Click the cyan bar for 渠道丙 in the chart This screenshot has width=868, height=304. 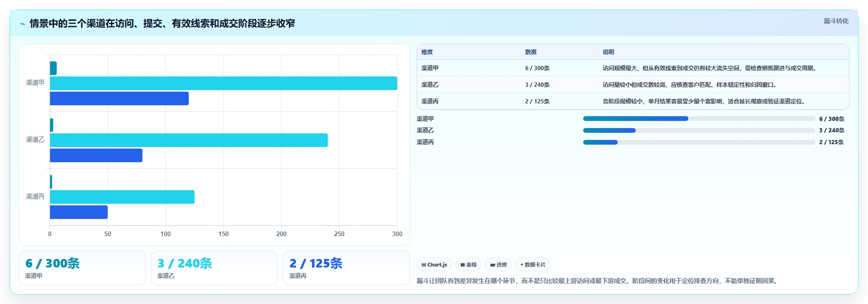coord(122,197)
